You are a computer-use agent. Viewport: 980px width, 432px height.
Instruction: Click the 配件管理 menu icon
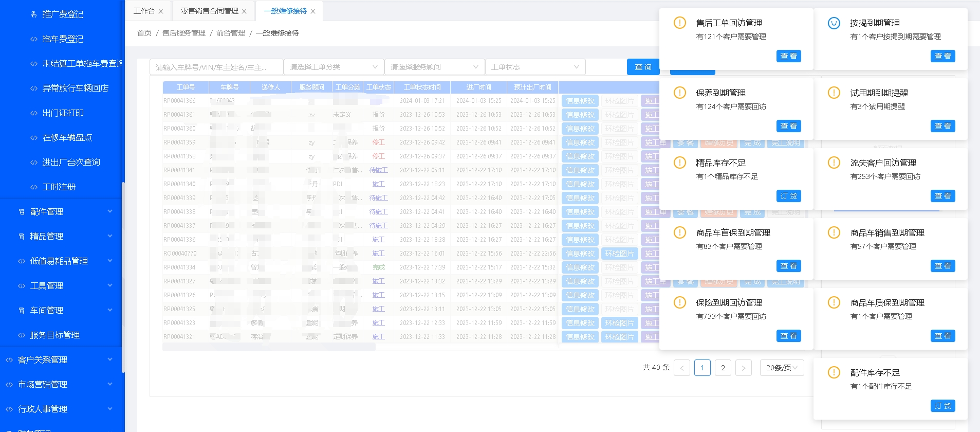[22, 212]
